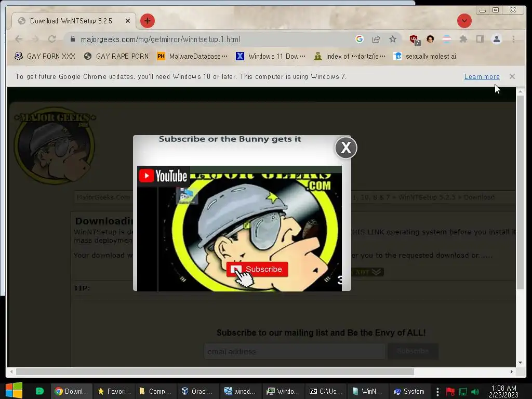The height and width of the screenshot is (399, 532).
Task: Reload the page
Action: pyautogui.click(x=52, y=39)
